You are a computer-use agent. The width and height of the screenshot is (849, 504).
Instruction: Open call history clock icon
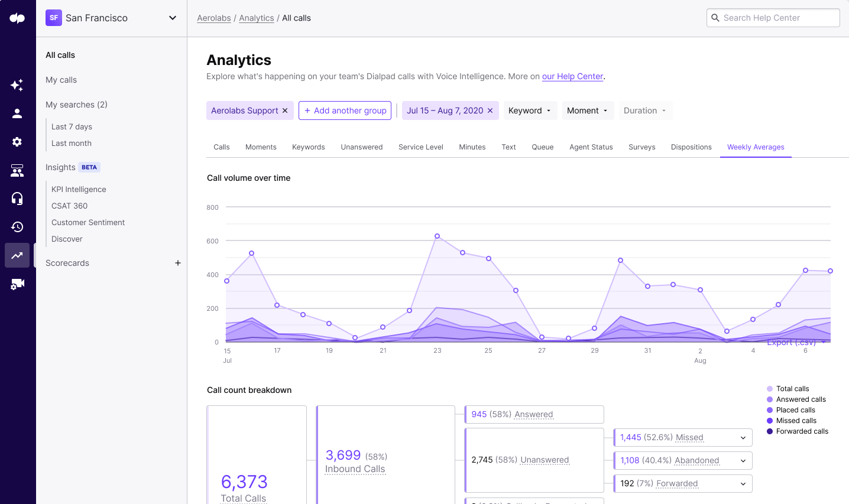click(x=17, y=227)
